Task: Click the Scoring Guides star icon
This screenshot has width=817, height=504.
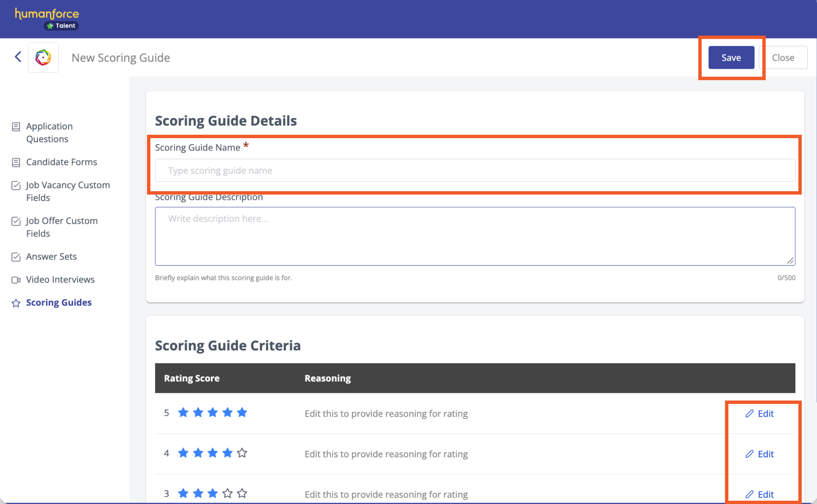Action: tap(16, 303)
